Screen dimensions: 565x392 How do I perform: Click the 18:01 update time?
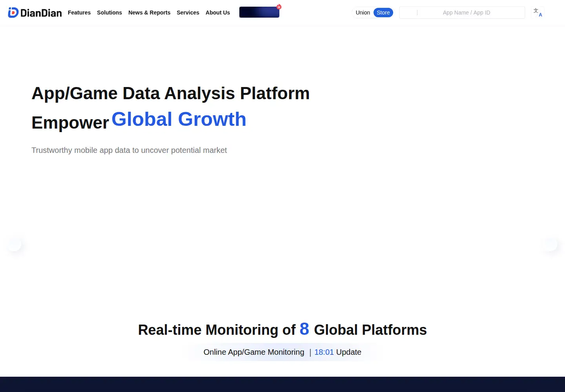(324, 352)
